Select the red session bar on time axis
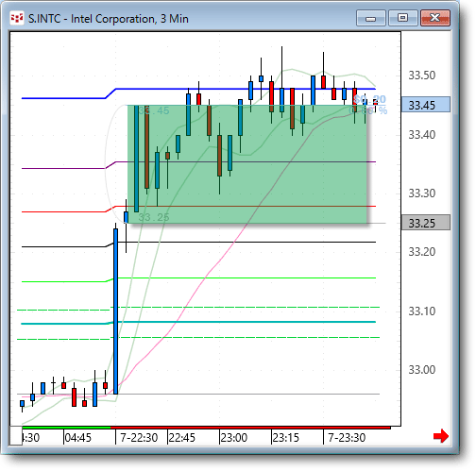Viewport: 476px width, 471px height. tap(250, 428)
